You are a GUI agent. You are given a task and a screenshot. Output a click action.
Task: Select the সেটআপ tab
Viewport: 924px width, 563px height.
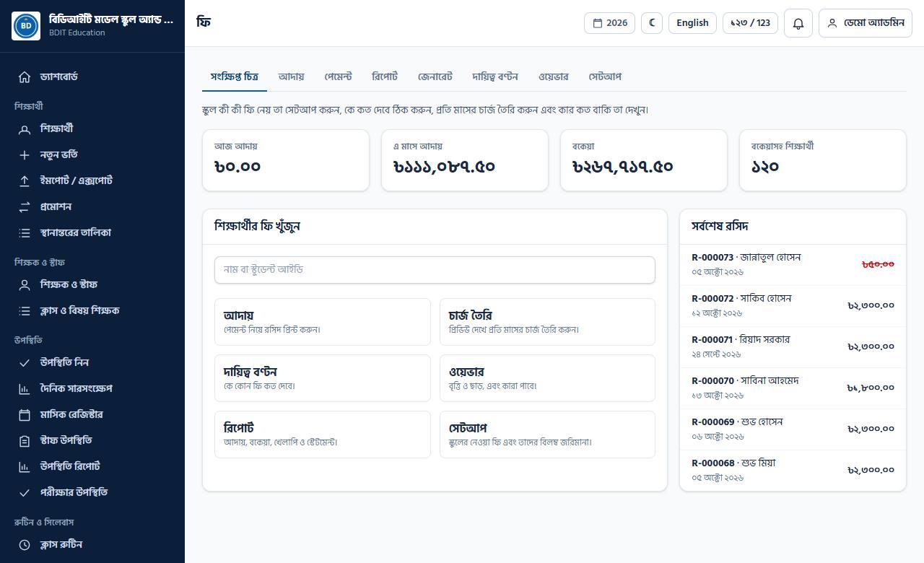605,77
